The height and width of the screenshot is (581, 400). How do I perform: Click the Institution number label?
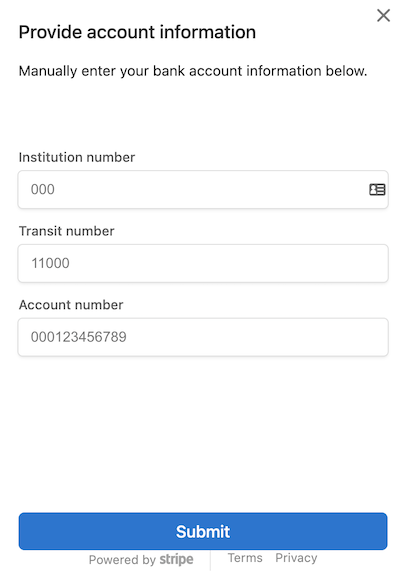tap(77, 157)
